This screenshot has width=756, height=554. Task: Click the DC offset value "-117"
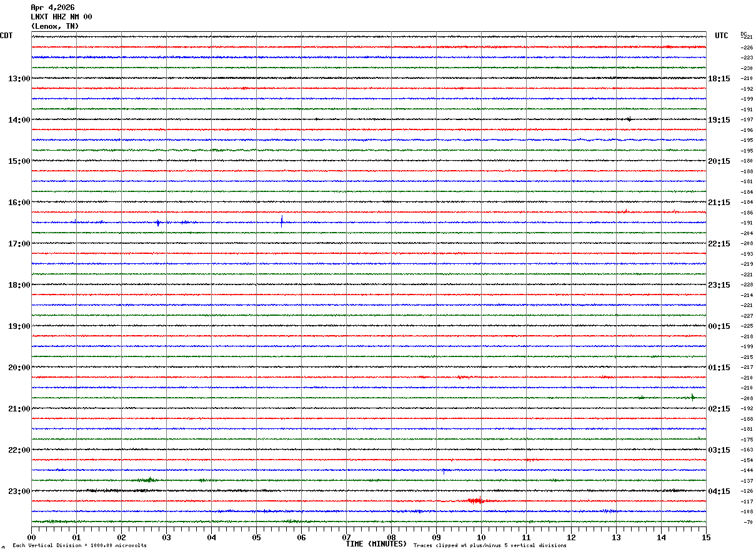click(747, 501)
